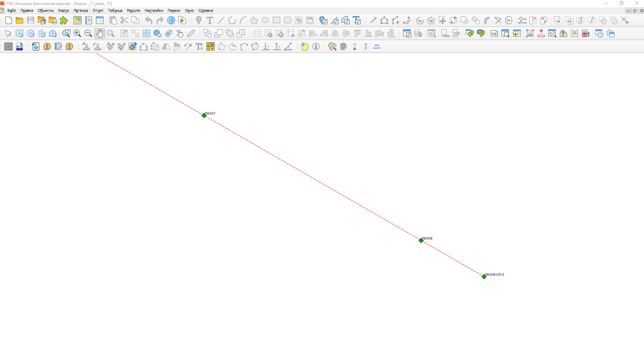This screenshot has height=340, width=644.
Task: Open the Карта menu
Action: coord(63,10)
